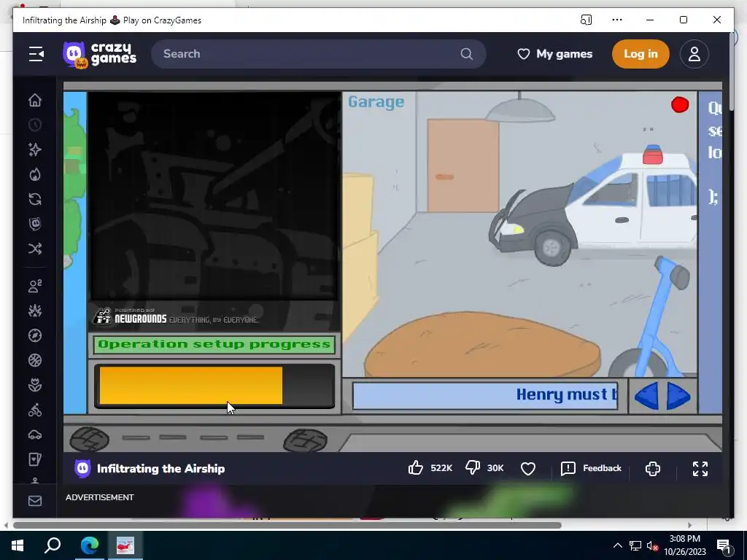Image resolution: width=747 pixels, height=560 pixels.
Task: Open Action explosion category icon in sidebar
Action: [x=35, y=311]
